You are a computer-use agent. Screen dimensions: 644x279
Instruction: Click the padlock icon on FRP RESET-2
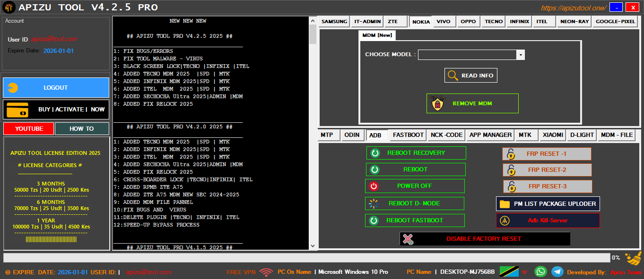click(511, 170)
